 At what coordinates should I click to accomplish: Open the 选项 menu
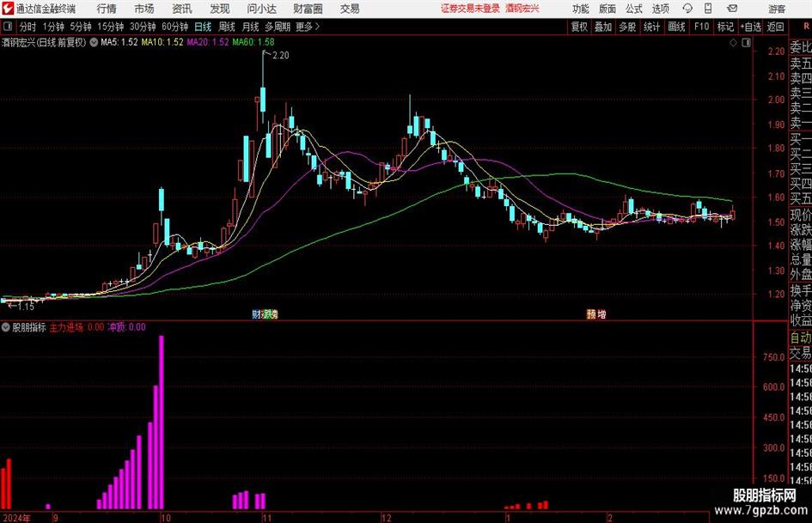click(660, 9)
